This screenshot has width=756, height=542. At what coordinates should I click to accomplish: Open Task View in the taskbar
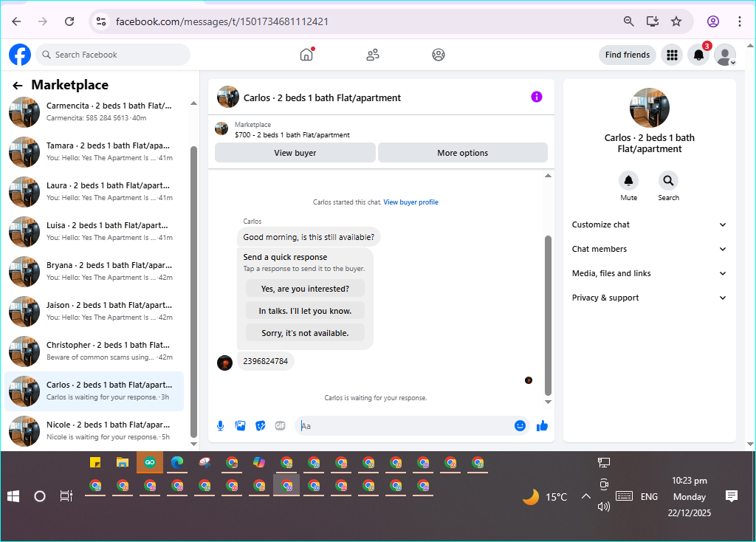66,495
